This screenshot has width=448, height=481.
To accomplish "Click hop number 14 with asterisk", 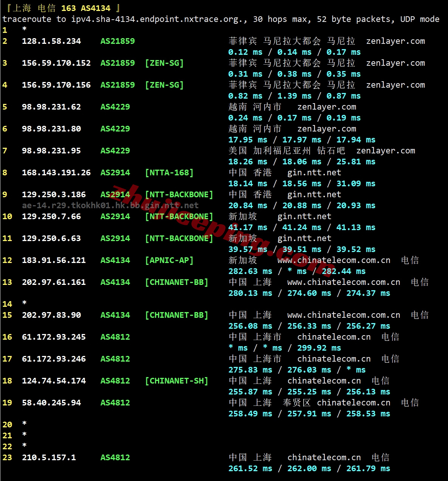I will [x=14, y=304].
